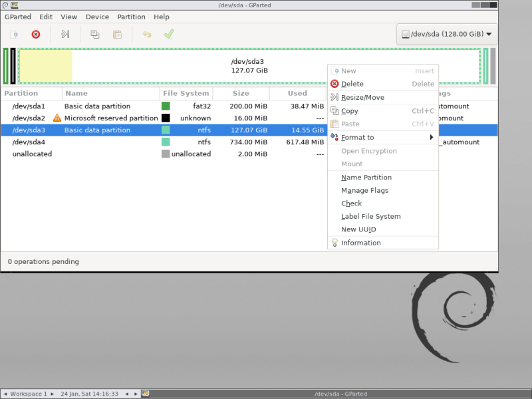532x399 pixels.
Task: Open the /dev/sda device selector dropdown
Action: coord(447,34)
